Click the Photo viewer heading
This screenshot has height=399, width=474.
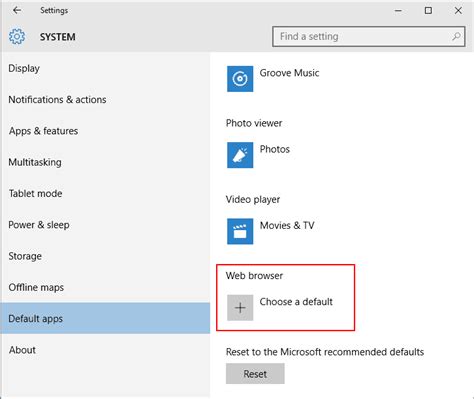click(x=254, y=123)
